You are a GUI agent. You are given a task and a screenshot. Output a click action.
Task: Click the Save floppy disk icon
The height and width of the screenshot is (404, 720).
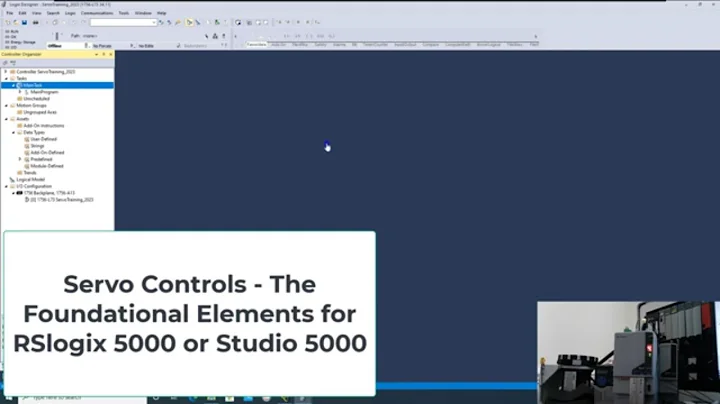24,22
